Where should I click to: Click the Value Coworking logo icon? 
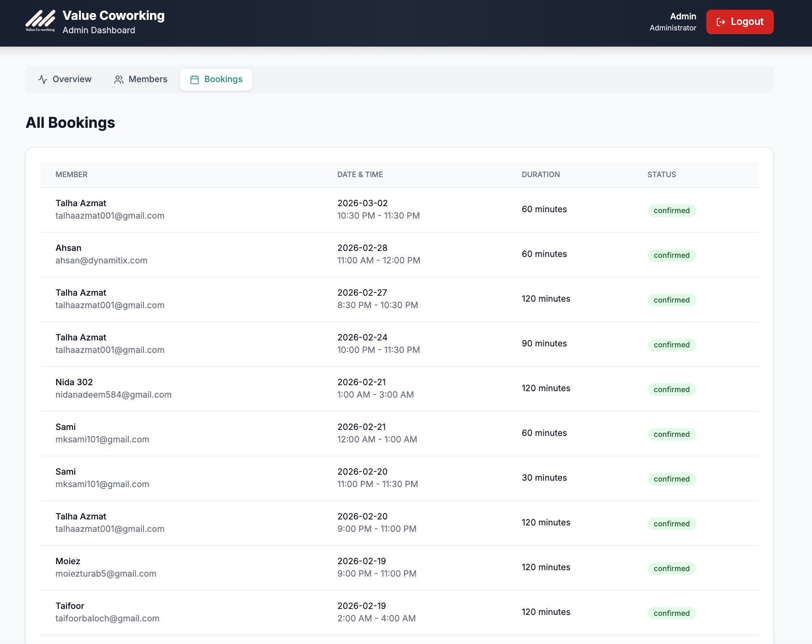click(40, 21)
